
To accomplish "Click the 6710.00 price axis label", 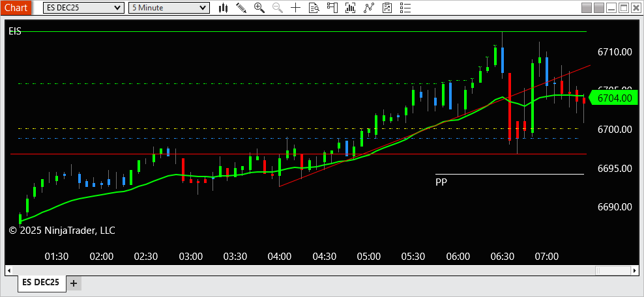I will point(615,51).
